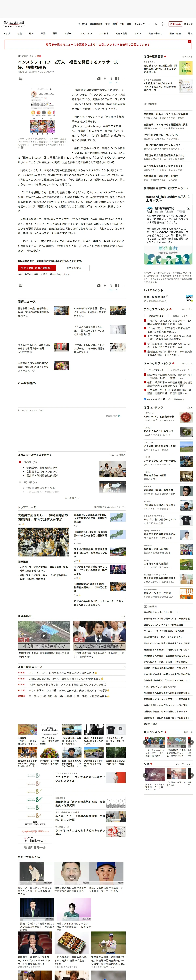Screen dimensions: 196x980
Task: Open the search magnifier icon in header
Action: click(x=156, y=24)
